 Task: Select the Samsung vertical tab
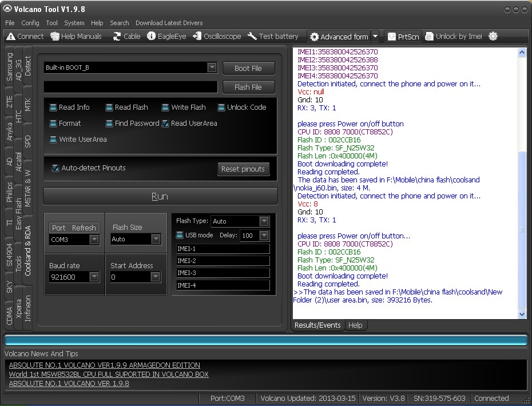click(9, 67)
